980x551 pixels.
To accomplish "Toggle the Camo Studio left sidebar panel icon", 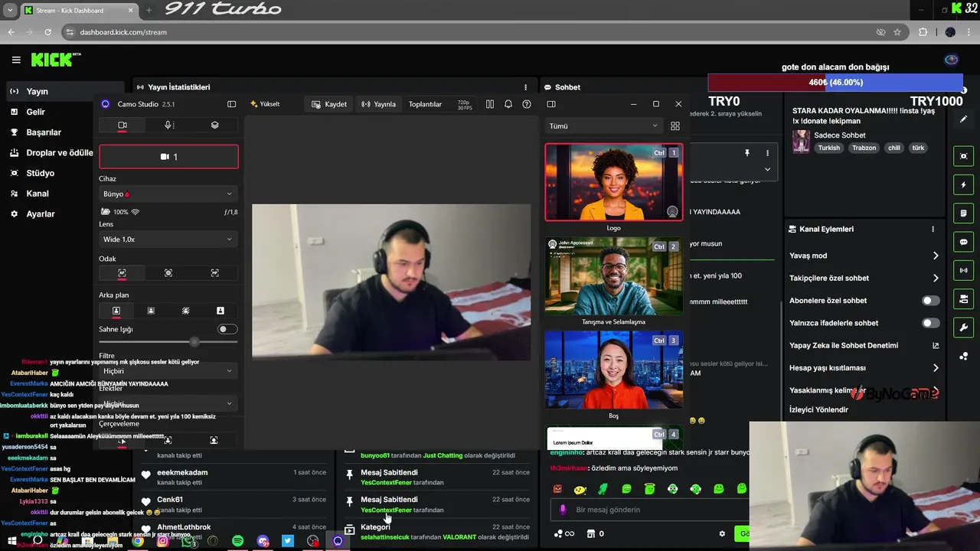I will click(x=231, y=104).
